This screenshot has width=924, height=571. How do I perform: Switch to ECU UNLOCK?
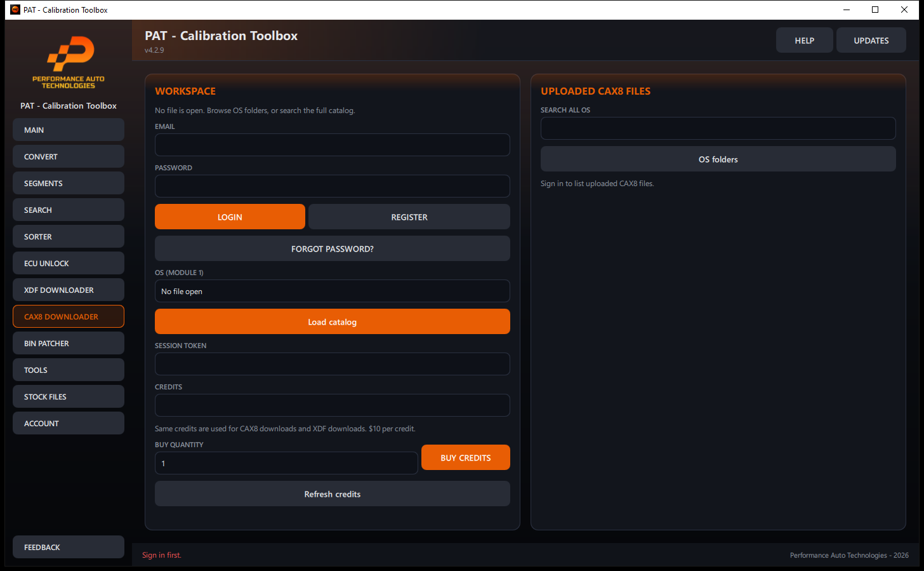coord(69,263)
